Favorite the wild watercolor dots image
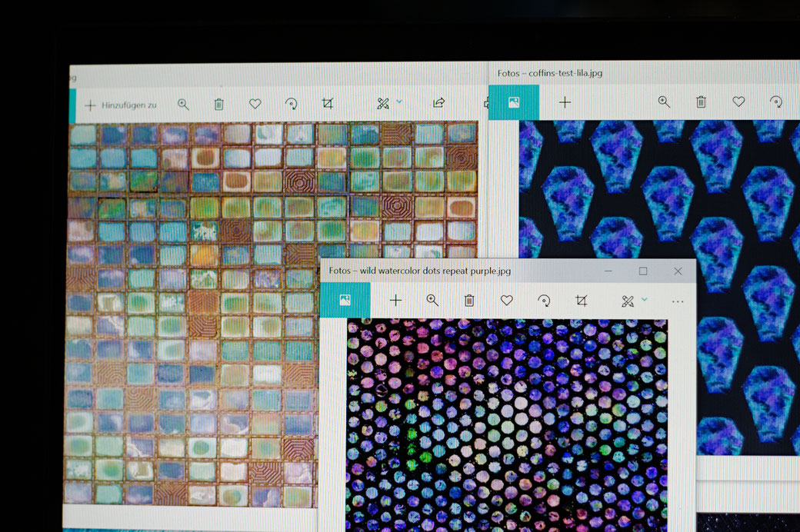 click(507, 301)
